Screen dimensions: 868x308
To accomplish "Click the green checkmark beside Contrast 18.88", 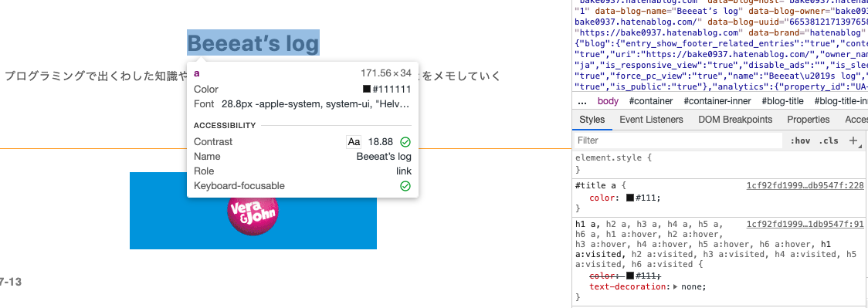I will pyautogui.click(x=405, y=142).
